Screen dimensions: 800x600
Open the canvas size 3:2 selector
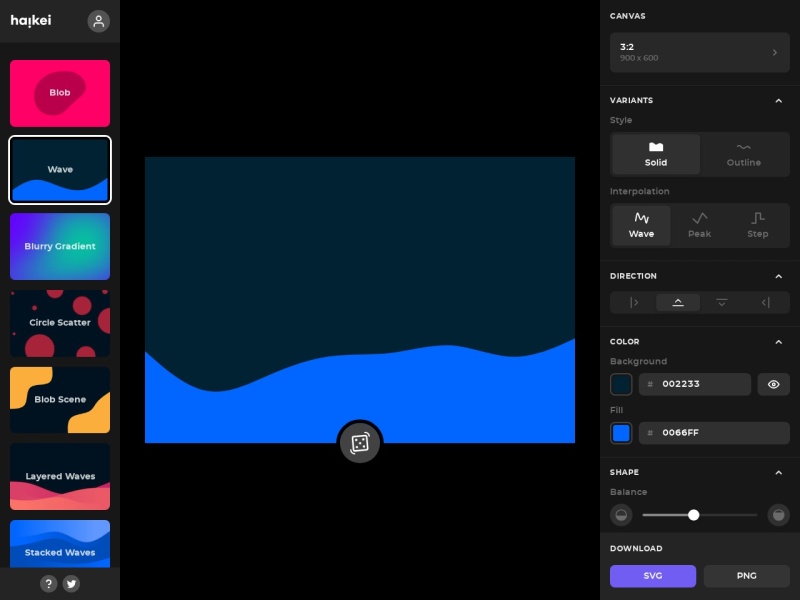pos(699,52)
